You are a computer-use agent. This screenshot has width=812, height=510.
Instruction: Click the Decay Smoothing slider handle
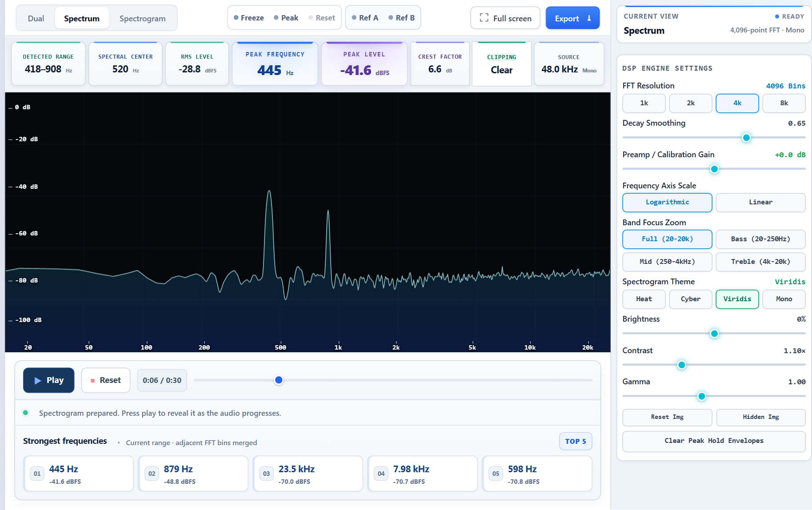point(747,138)
